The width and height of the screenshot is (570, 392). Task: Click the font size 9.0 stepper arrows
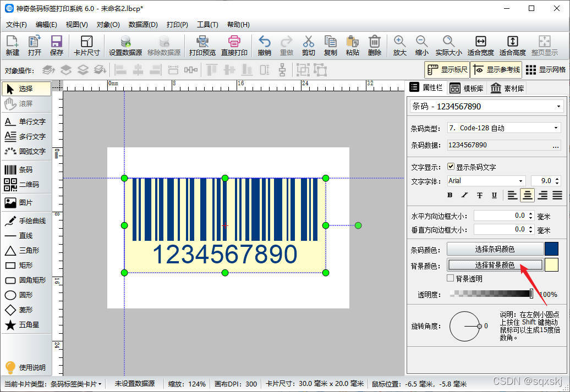[x=557, y=180]
